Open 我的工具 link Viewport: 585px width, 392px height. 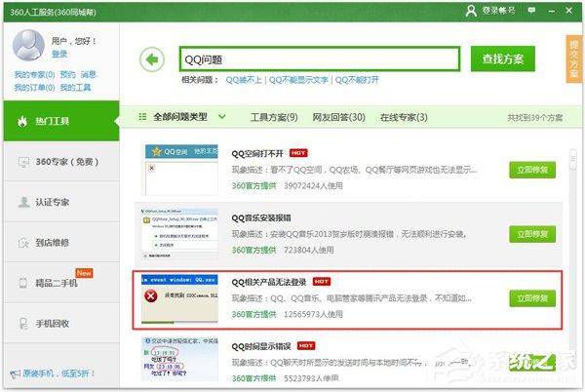[75, 88]
